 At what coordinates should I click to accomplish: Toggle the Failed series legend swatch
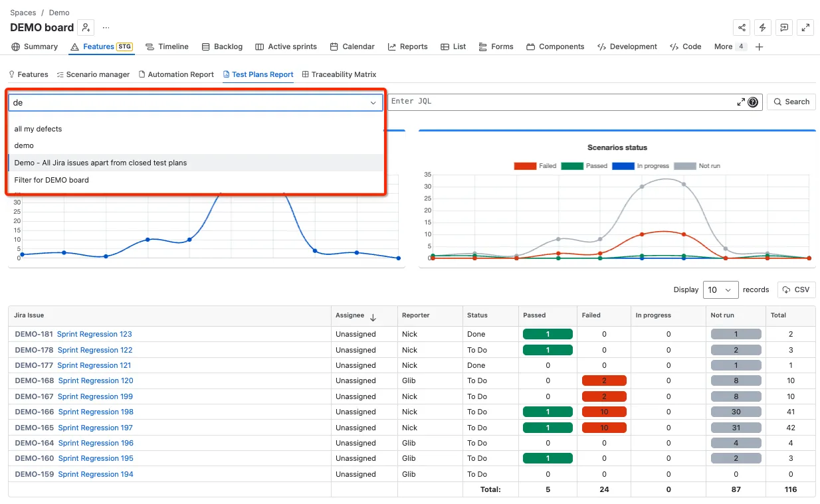point(525,166)
